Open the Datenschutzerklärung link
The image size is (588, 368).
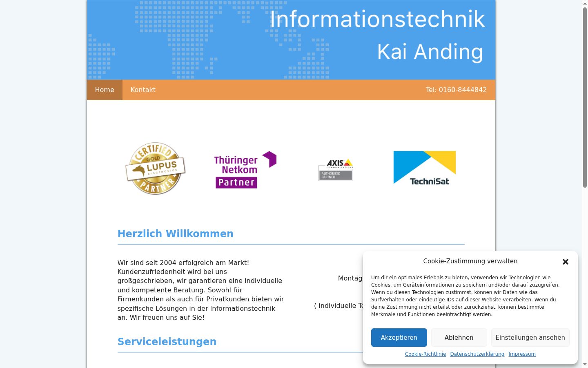tap(477, 354)
